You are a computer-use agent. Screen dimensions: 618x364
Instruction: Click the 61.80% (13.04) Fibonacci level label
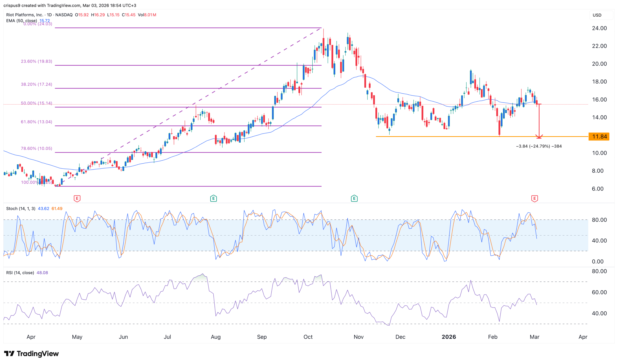pyautogui.click(x=36, y=122)
